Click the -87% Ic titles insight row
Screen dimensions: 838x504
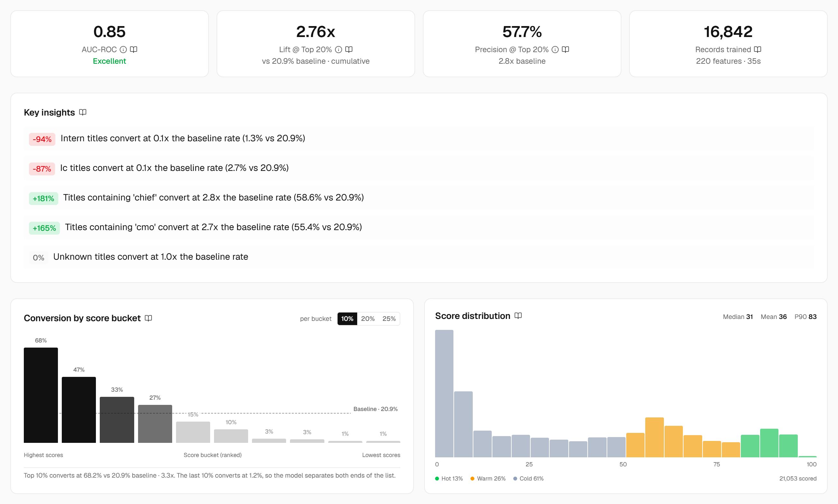[x=419, y=168]
